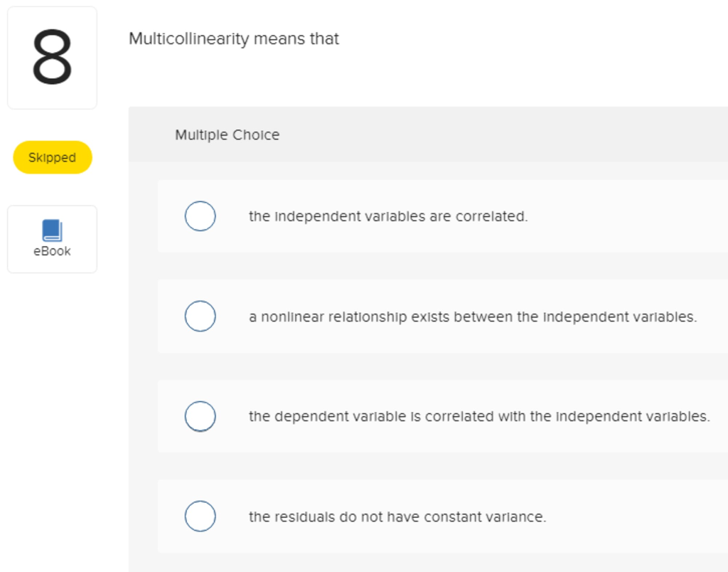Image resolution: width=728 pixels, height=572 pixels.
Task: Click the first answer's circle button
Action: click(x=200, y=216)
